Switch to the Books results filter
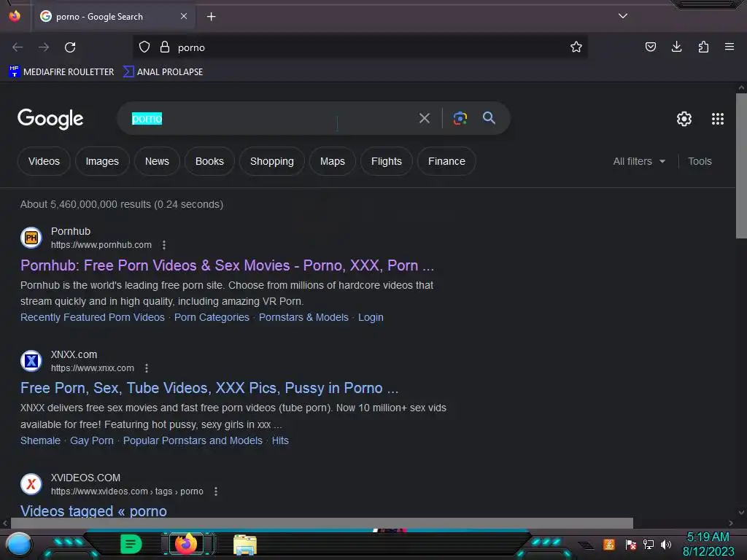The width and height of the screenshot is (747, 560). 209,161
